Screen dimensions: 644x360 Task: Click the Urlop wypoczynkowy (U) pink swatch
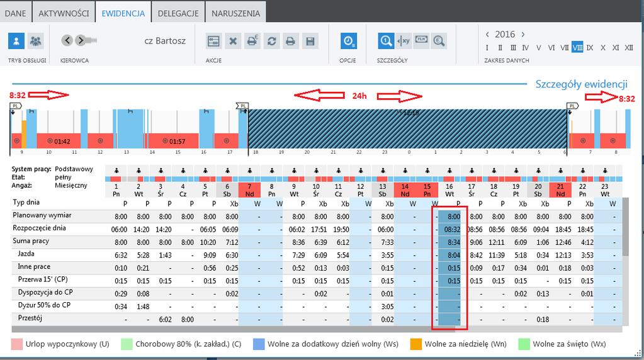pos(17,344)
